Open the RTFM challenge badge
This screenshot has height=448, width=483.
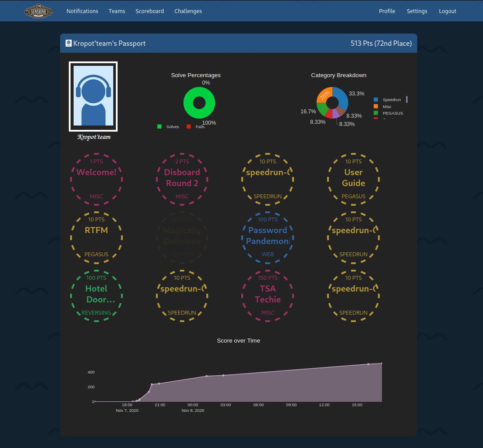96,238
